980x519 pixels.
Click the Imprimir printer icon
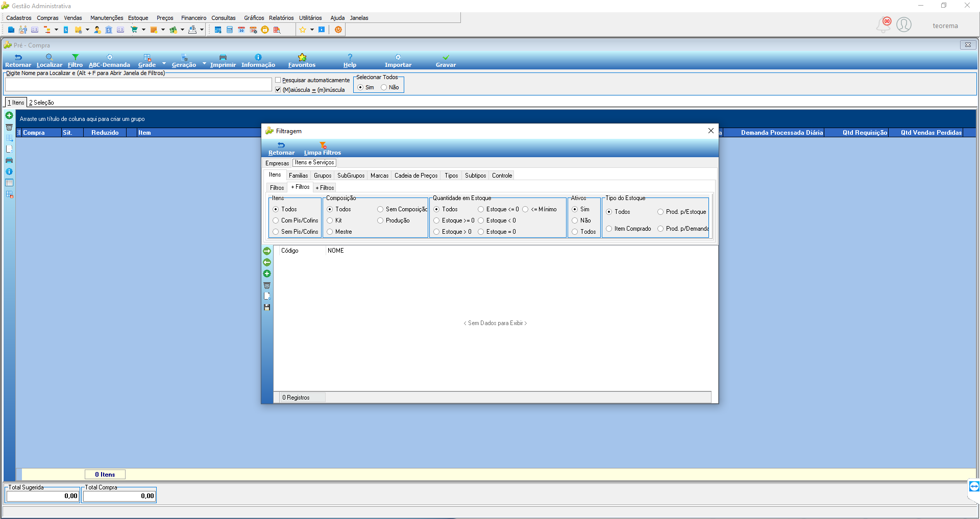[x=223, y=57]
